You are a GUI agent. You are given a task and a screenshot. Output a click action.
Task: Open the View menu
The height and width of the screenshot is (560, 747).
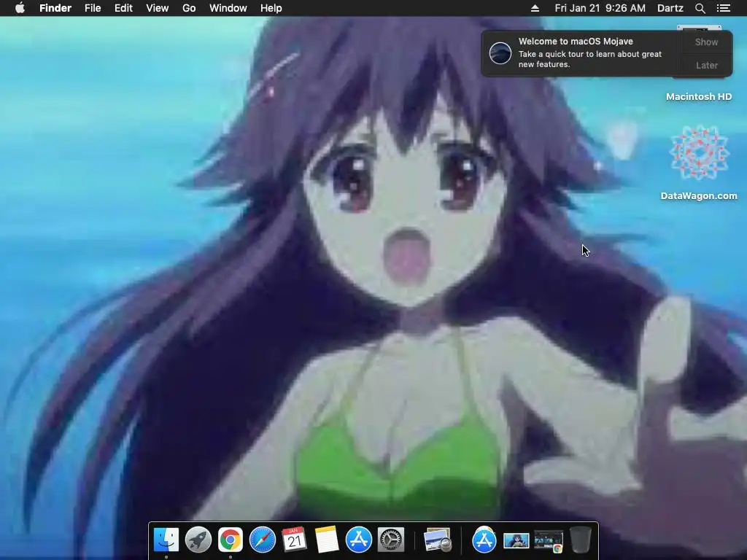pyautogui.click(x=158, y=8)
